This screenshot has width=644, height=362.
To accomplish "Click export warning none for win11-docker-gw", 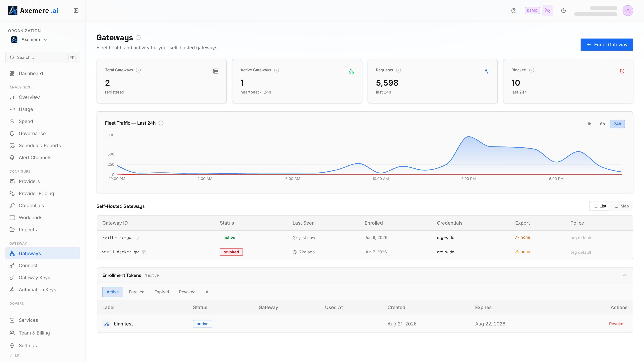I will [x=523, y=252].
